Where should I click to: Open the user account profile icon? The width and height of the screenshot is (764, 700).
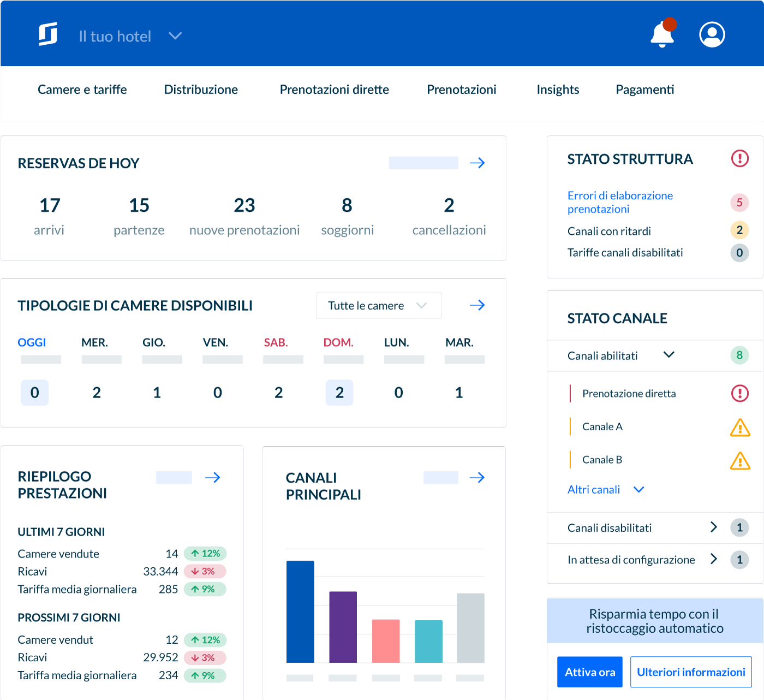[712, 35]
